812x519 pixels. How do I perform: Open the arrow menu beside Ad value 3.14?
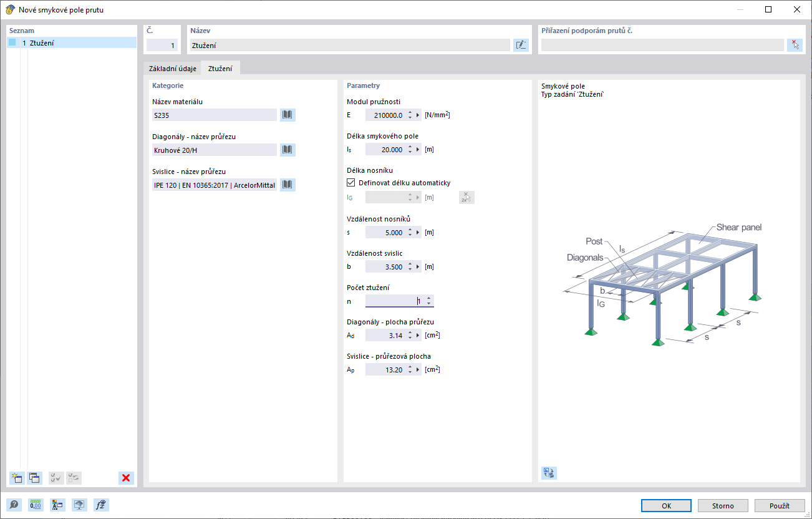pos(418,336)
